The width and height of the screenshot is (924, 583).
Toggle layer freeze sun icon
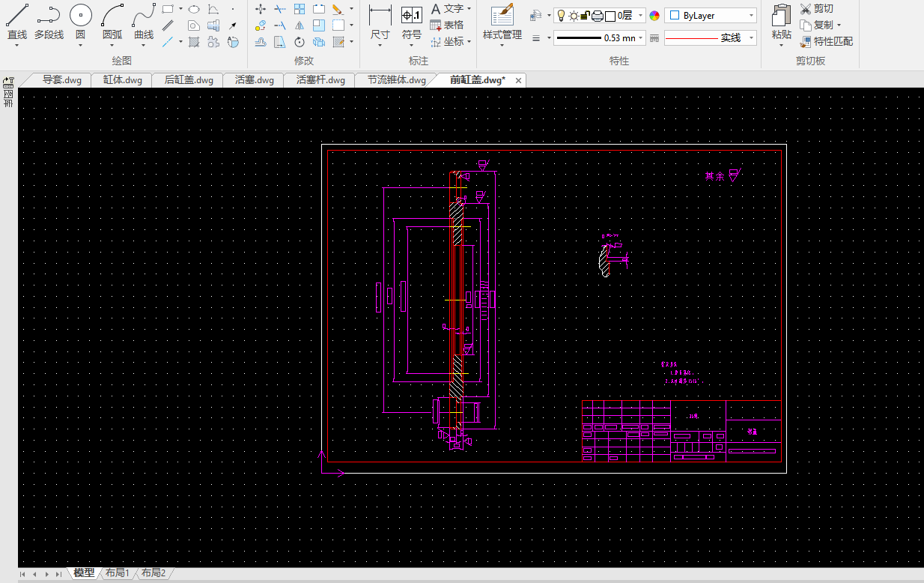click(573, 16)
